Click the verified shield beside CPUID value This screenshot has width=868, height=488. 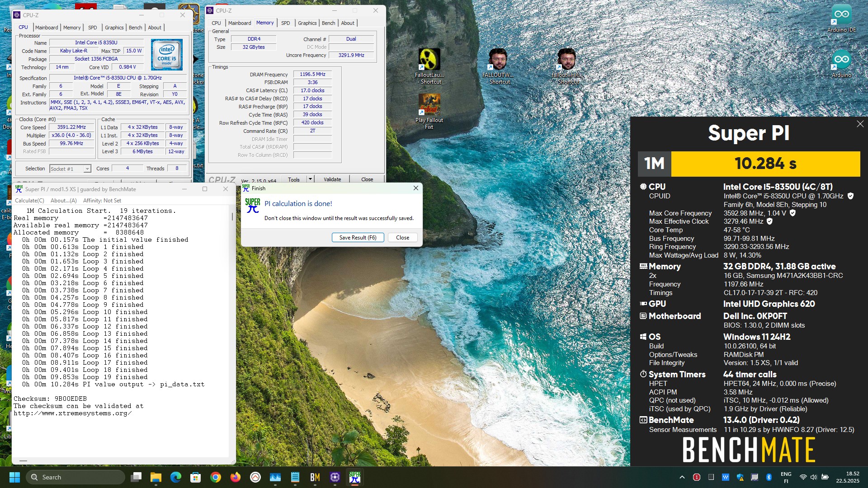tap(850, 196)
